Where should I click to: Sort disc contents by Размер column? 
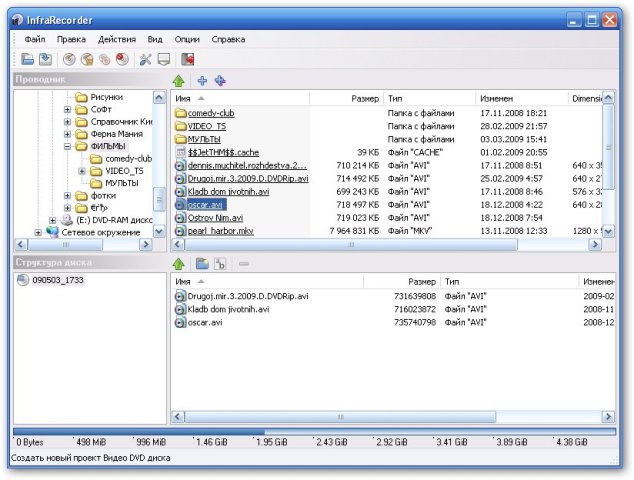[x=402, y=281]
